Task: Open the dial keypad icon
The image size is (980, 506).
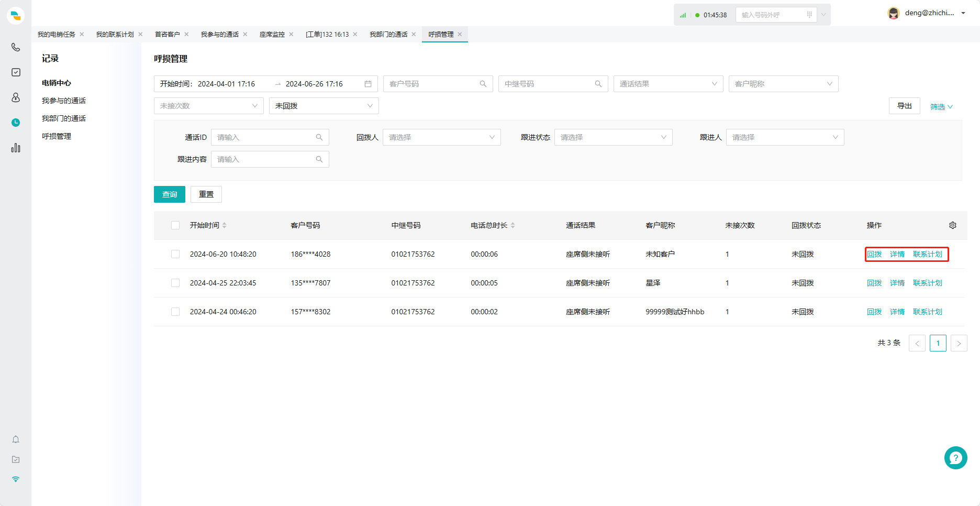Action: point(809,15)
